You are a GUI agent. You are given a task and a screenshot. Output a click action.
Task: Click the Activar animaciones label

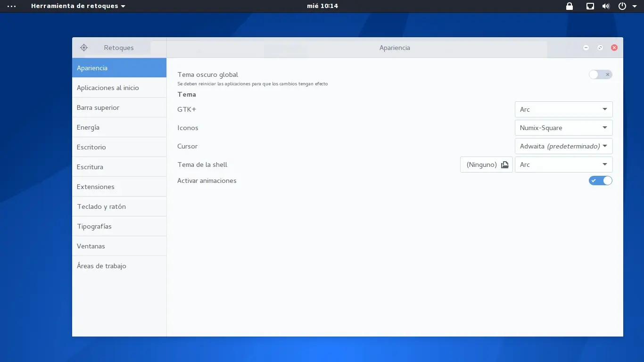click(x=207, y=181)
